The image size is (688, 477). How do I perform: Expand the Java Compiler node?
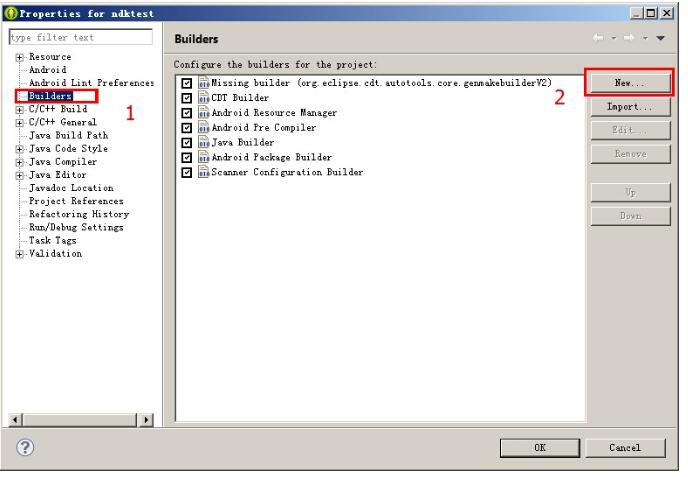(19, 162)
